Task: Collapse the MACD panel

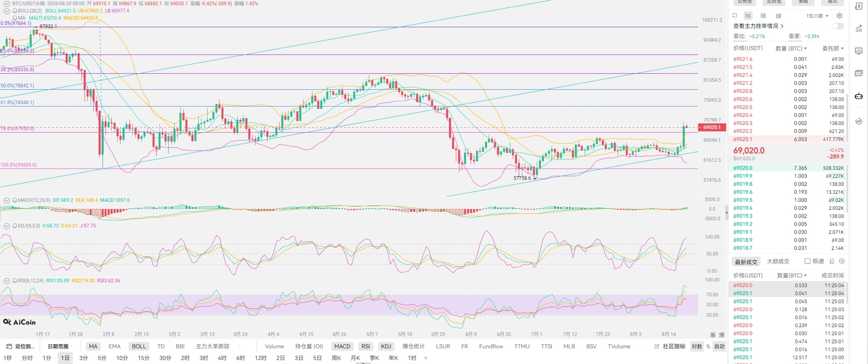Action: point(7,200)
